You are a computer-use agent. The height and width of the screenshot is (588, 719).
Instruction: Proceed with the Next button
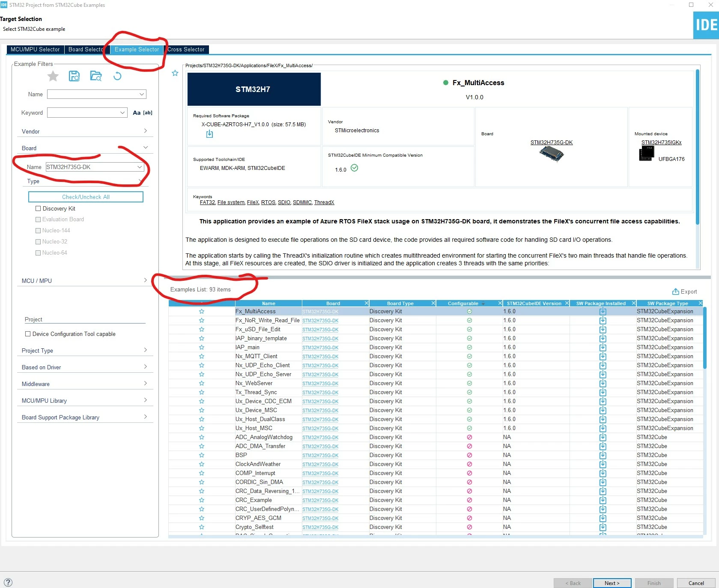pyautogui.click(x=612, y=583)
